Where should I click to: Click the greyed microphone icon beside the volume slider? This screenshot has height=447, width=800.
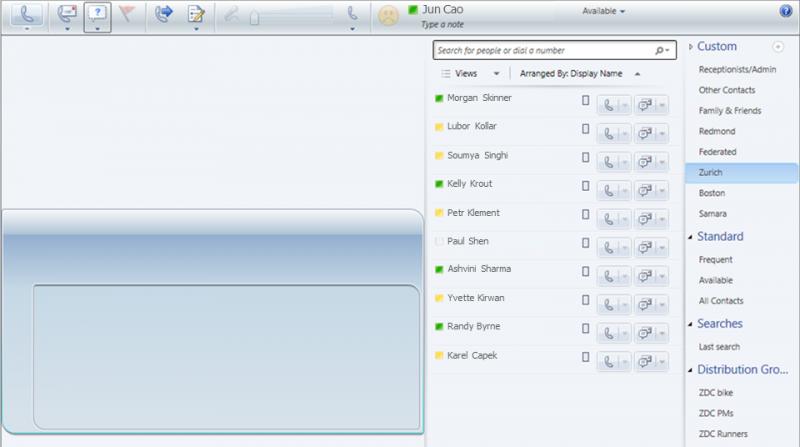[x=232, y=15]
